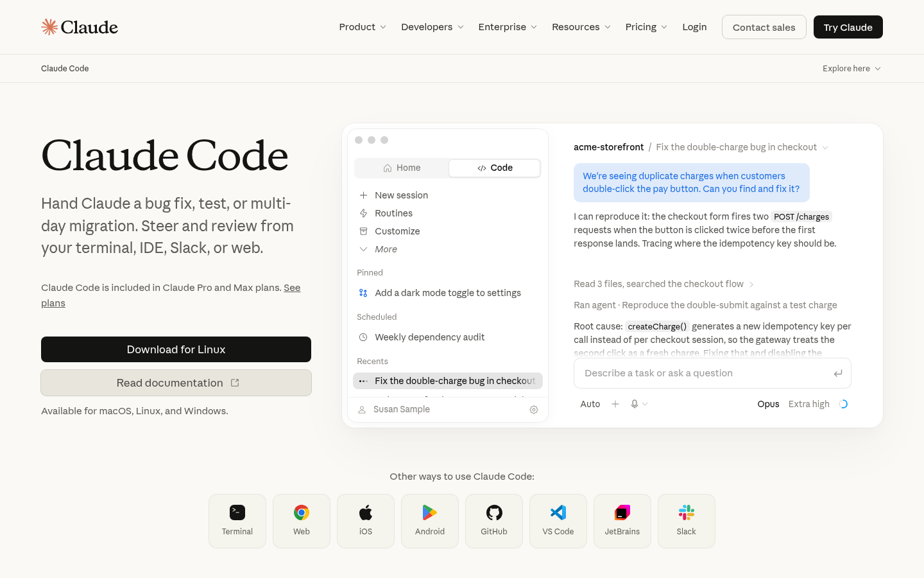This screenshot has height=578, width=924.
Task: Open the Login link
Action: click(694, 27)
